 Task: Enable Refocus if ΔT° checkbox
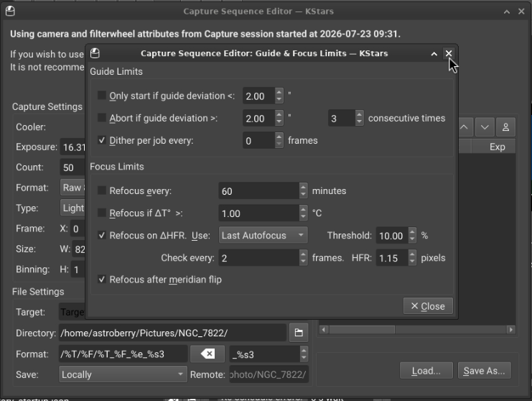tap(102, 213)
